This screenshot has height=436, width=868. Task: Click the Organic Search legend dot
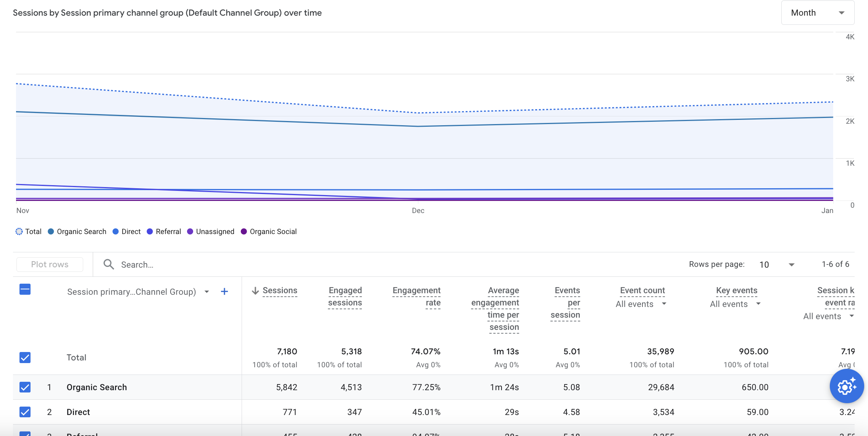51,232
